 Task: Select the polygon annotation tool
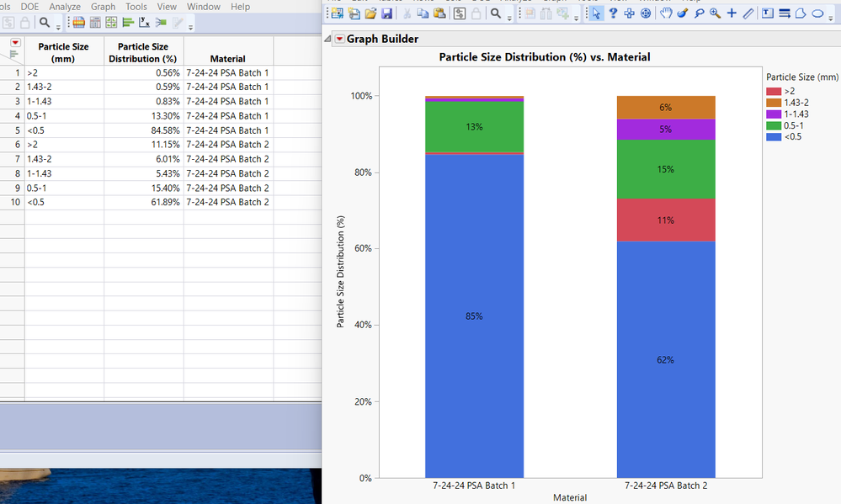pyautogui.click(x=801, y=13)
